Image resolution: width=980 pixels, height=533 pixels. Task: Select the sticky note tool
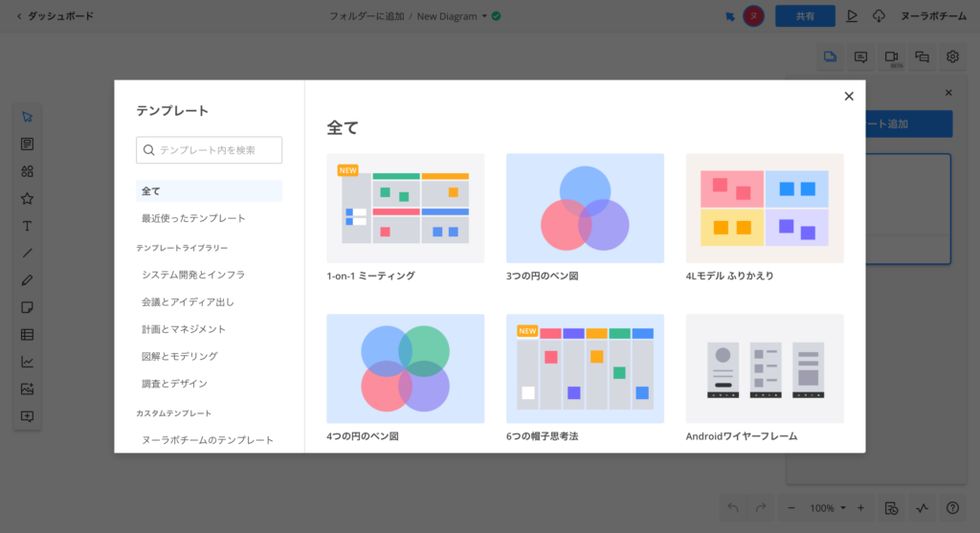(27, 307)
